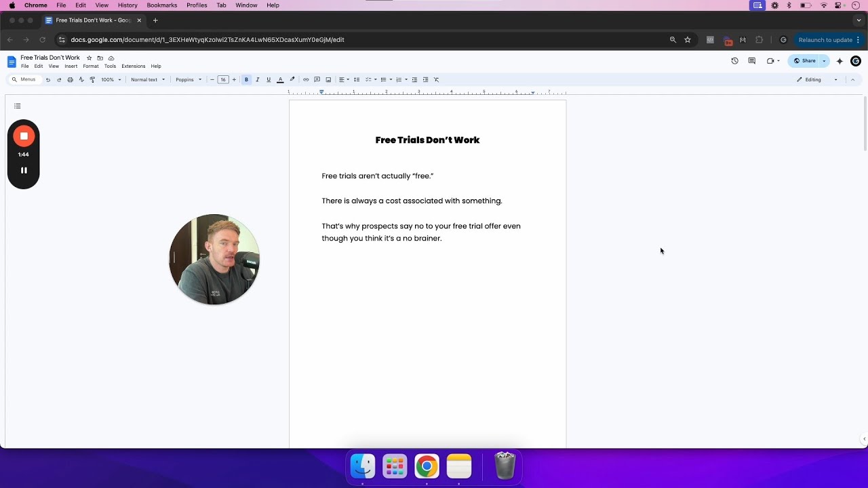Open the Docs File menu
Screen dimensions: 868x488
[x=25, y=66]
